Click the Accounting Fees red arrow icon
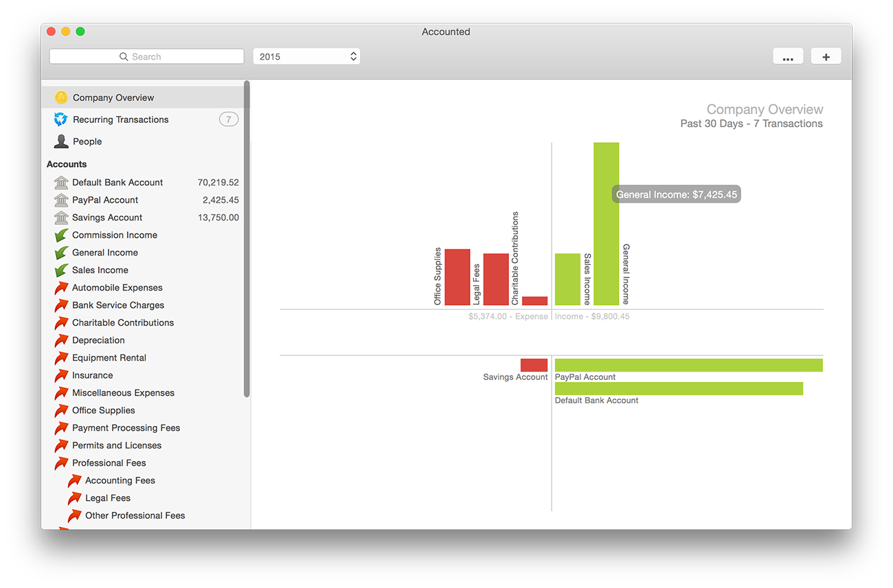 click(x=74, y=480)
